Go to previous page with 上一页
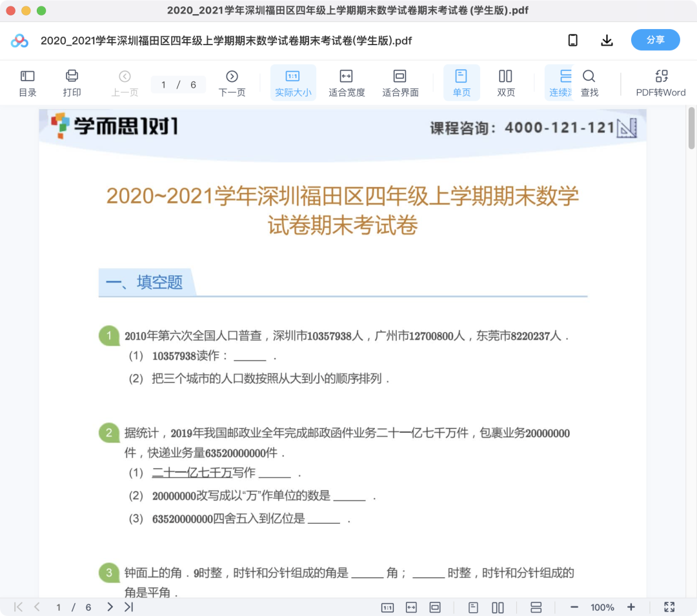The image size is (697, 616). [125, 83]
